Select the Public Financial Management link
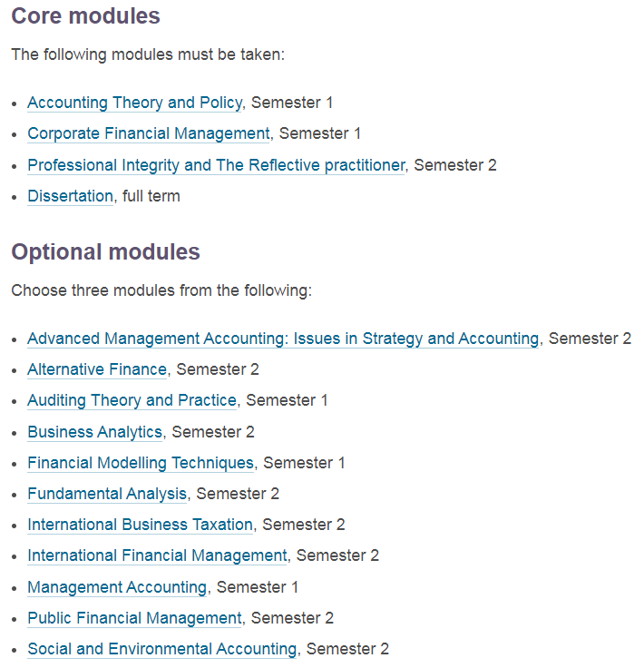Image resolution: width=644 pixels, height=668 pixels. pos(134,618)
